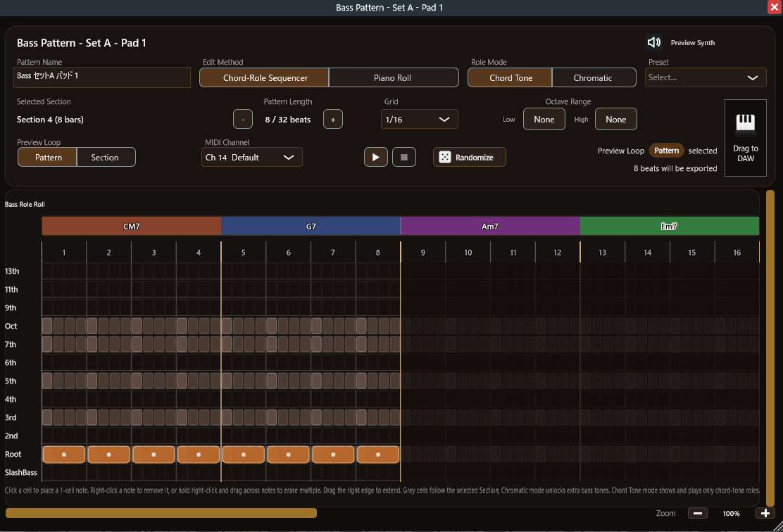783x532 pixels.
Task: Click the Root note at beat 5
Action: [244, 455]
